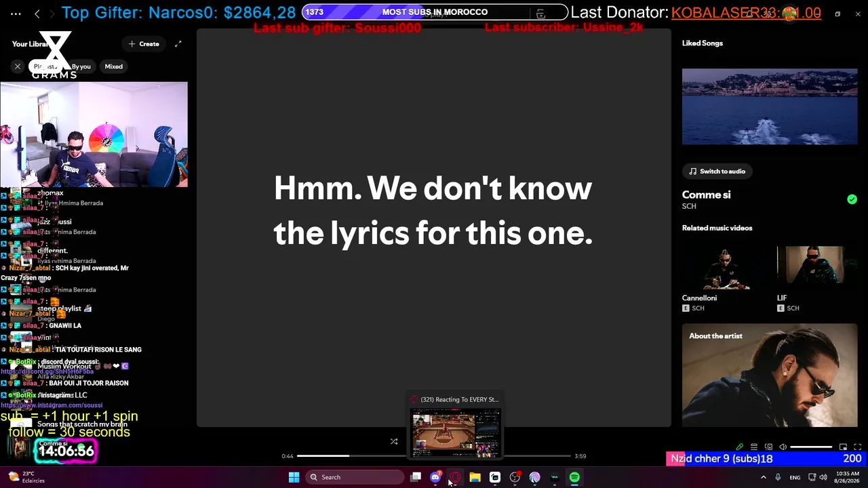868x488 pixels.
Task: Click the taskbar Search box
Action: (x=354, y=477)
